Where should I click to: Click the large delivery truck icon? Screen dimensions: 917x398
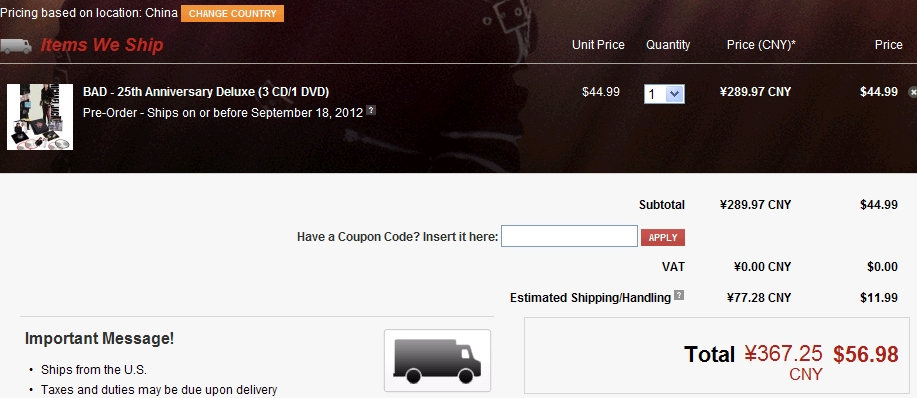pos(437,361)
